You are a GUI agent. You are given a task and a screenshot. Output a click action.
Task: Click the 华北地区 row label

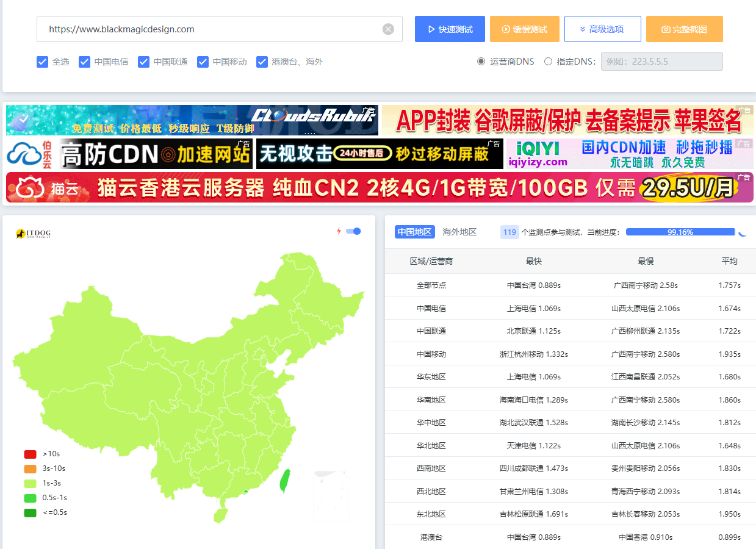coord(431,446)
